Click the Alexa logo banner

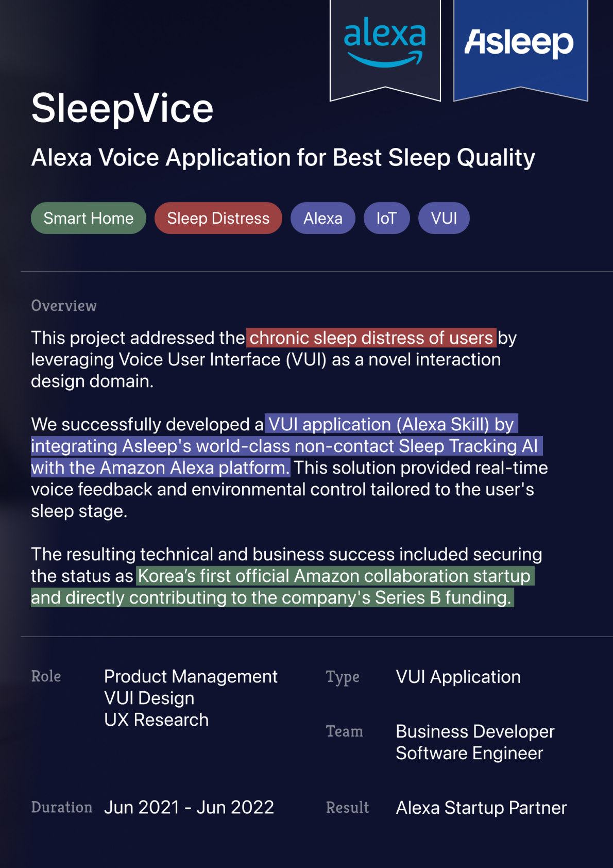[x=385, y=46]
